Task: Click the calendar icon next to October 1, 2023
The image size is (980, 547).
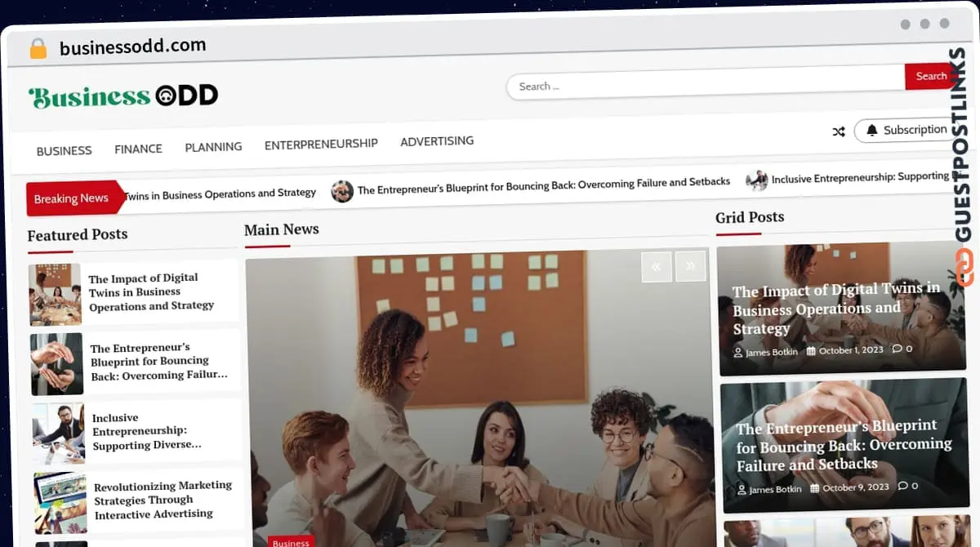Action: pos(811,351)
